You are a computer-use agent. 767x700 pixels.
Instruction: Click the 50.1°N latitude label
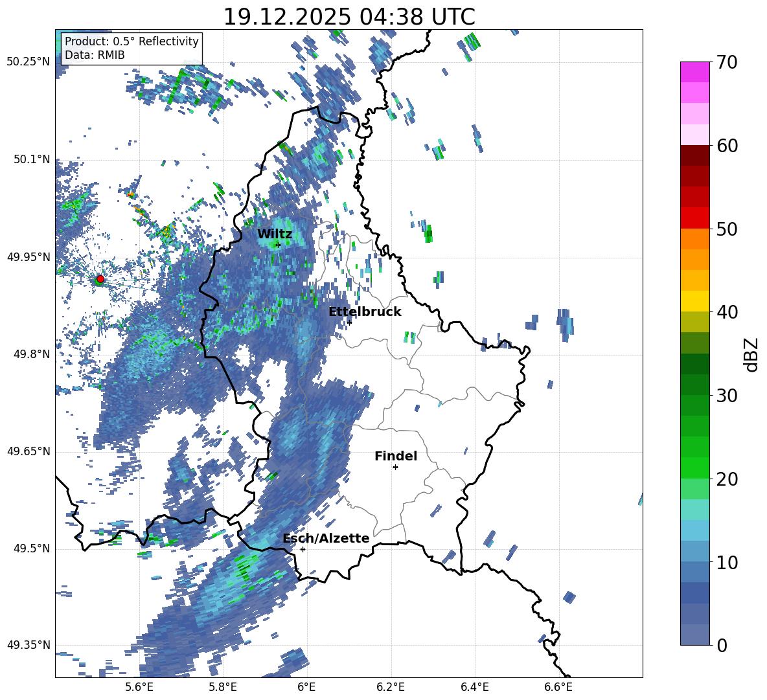coord(31,160)
